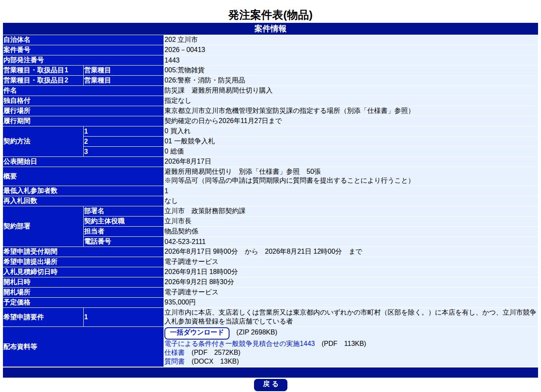Click the 戻る button
This screenshot has width=541, height=392.
270,385
